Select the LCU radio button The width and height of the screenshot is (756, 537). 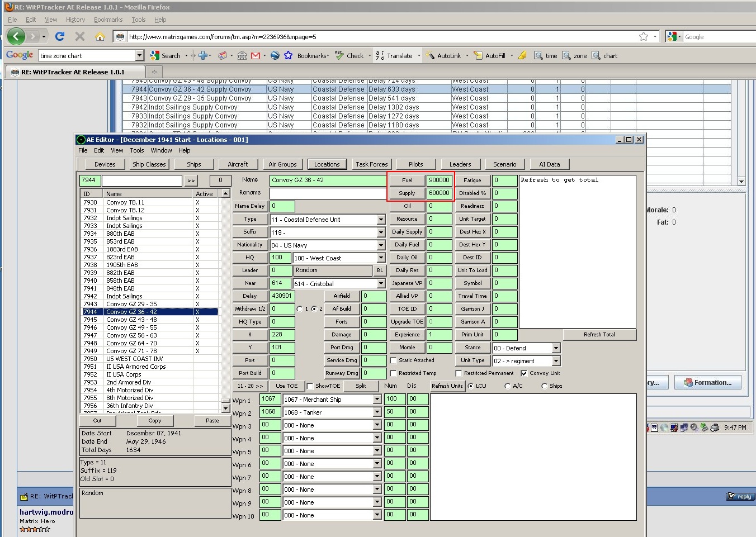click(470, 386)
